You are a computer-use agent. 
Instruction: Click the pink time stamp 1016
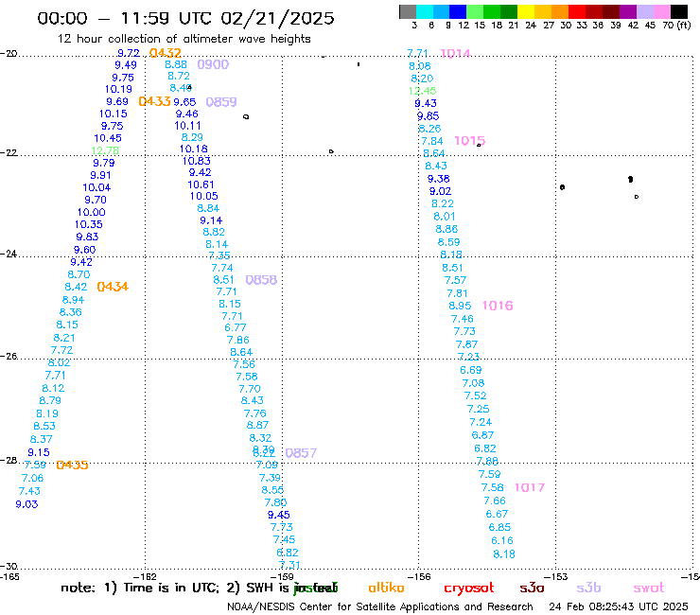point(498,306)
